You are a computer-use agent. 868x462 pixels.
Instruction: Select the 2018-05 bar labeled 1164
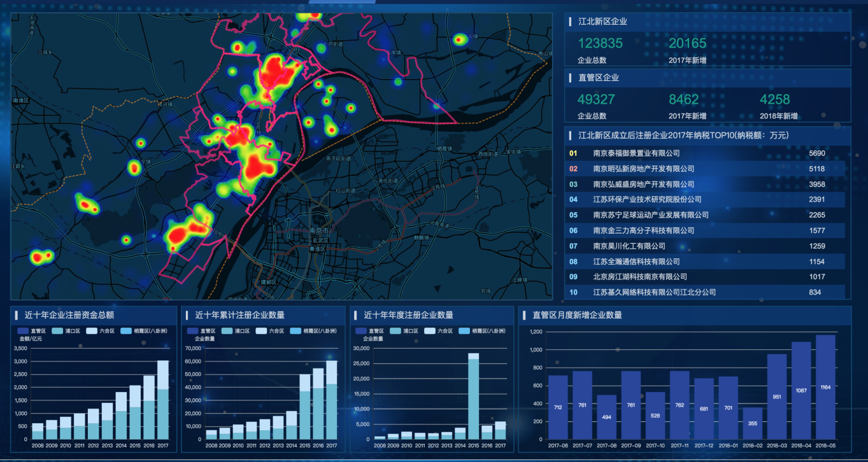click(x=825, y=387)
